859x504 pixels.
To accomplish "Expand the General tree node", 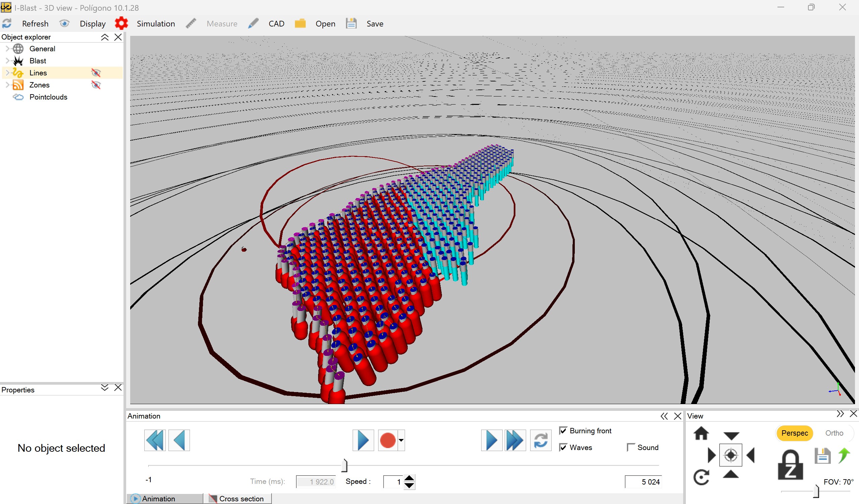I will point(7,48).
